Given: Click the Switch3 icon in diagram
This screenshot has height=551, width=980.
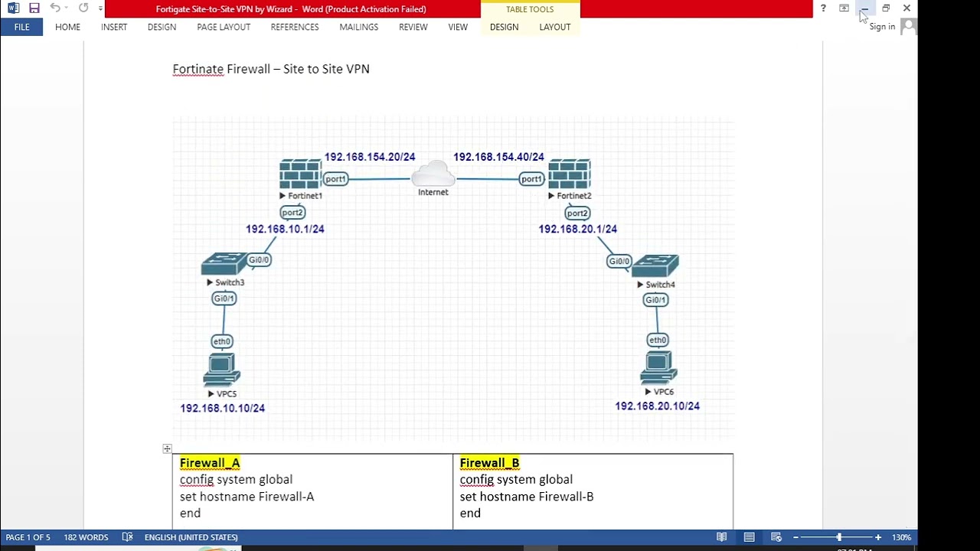Looking at the screenshot, I should point(224,265).
